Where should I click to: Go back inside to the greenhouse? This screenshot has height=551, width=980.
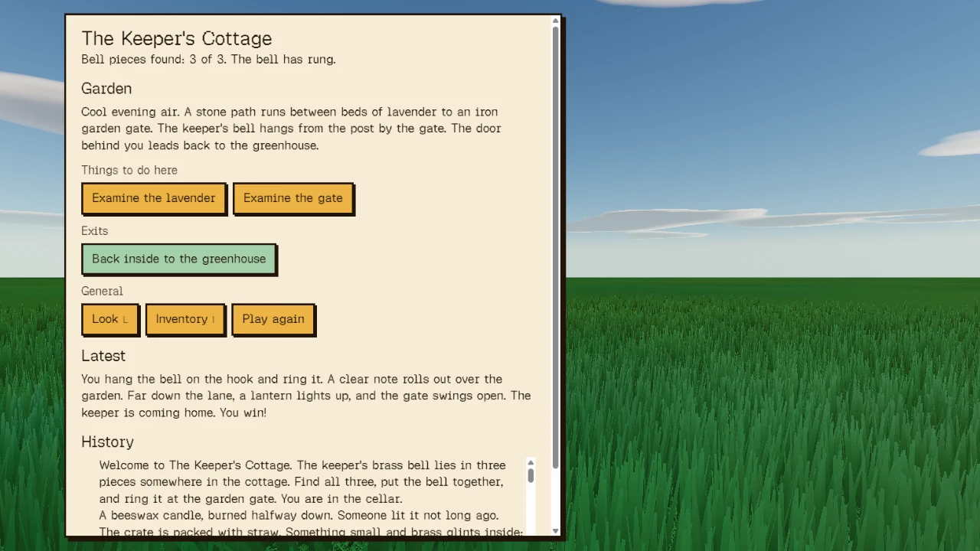[x=178, y=259]
